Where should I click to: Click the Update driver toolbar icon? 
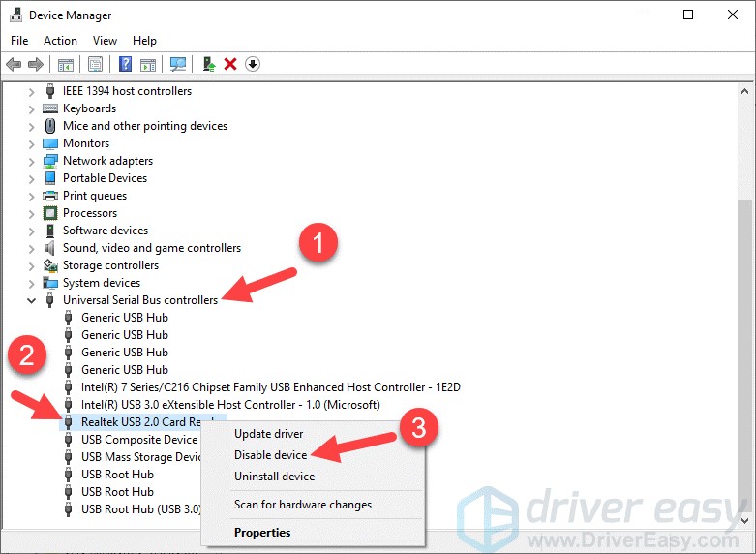pyautogui.click(x=209, y=64)
